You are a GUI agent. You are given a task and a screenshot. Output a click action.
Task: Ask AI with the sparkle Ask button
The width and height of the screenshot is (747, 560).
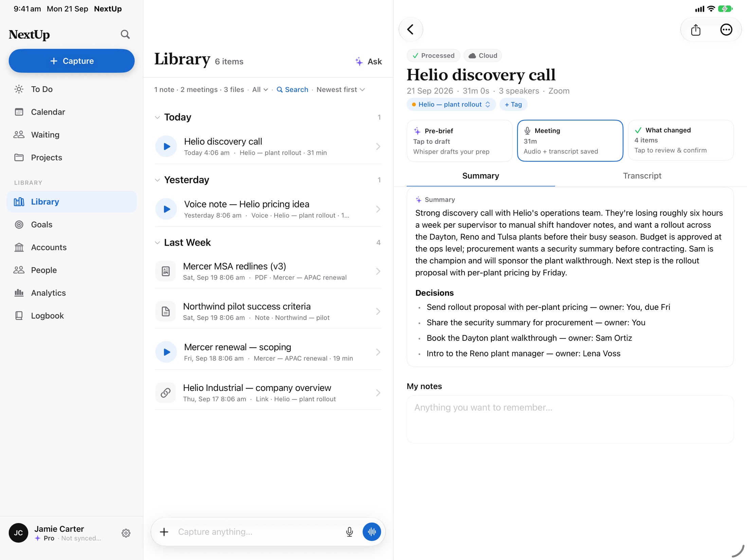click(x=368, y=61)
